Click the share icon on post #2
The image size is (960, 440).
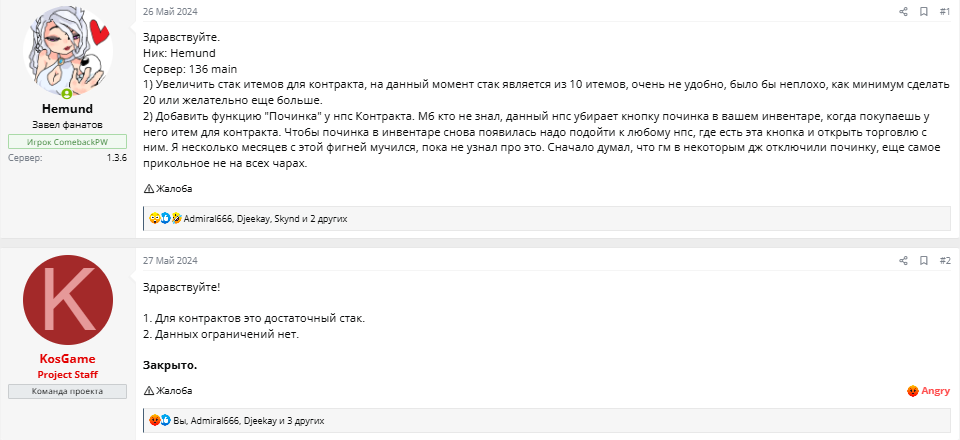click(x=903, y=261)
